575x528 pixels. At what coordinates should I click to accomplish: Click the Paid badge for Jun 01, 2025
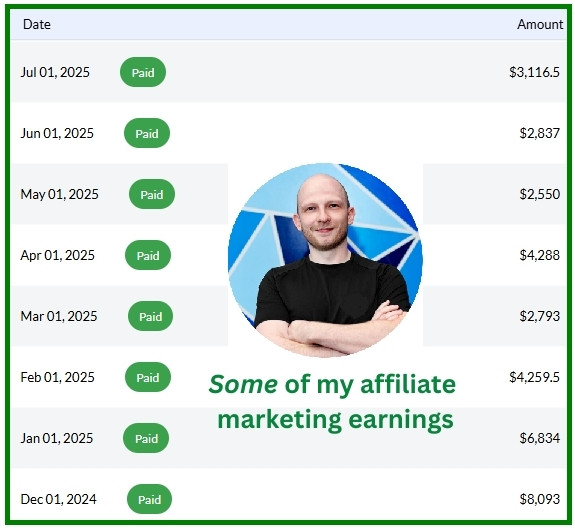[x=147, y=133]
